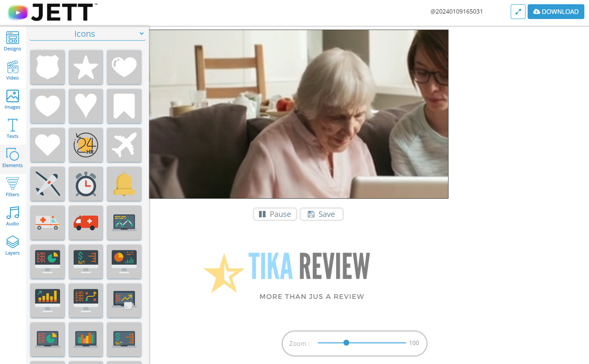Click the Zoom slider handle
589x364 pixels.
(x=347, y=343)
